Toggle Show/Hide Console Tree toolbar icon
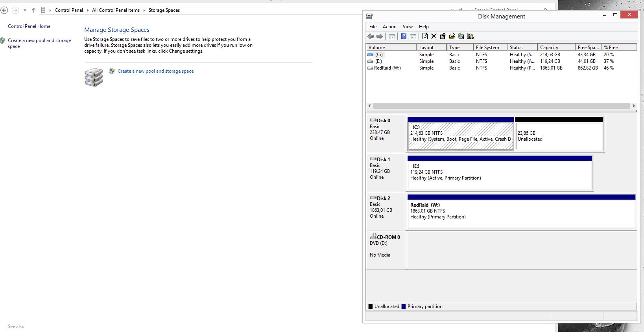 [x=392, y=37]
